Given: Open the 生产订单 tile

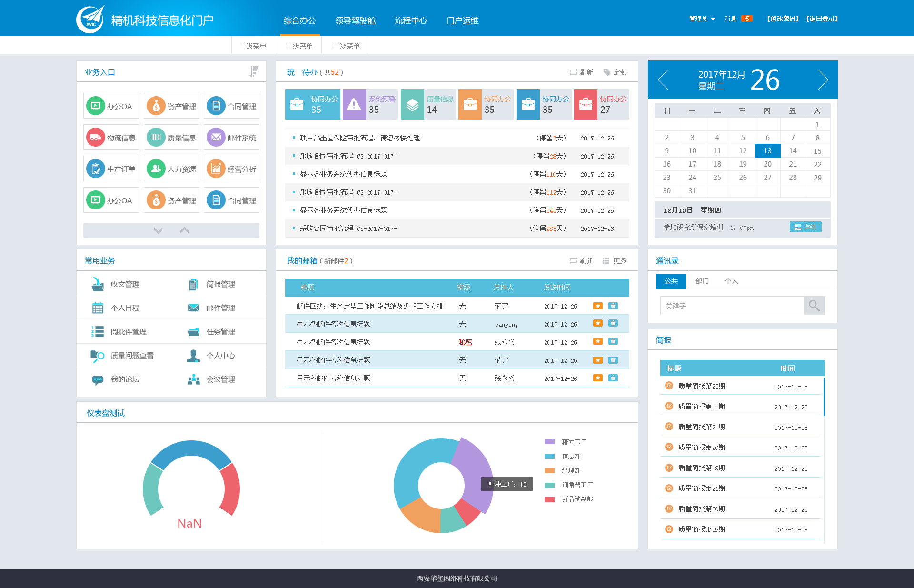Looking at the screenshot, I should (x=111, y=169).
